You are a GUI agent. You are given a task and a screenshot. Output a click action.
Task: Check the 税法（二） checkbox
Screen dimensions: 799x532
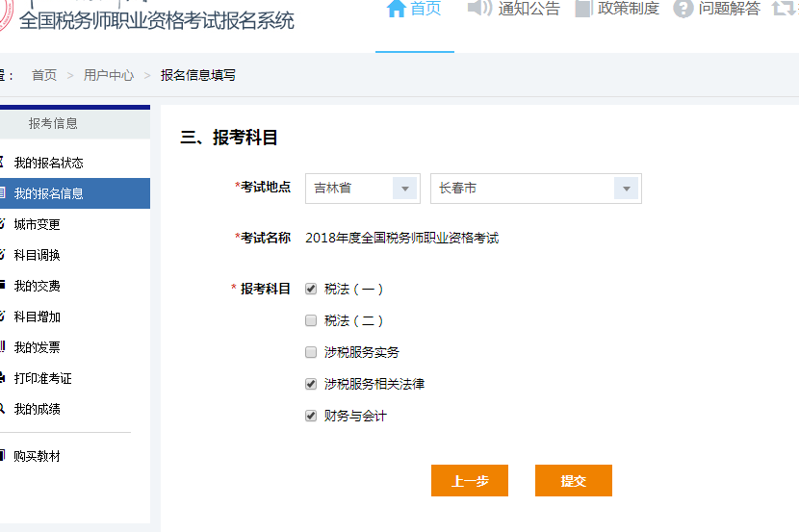311,320
